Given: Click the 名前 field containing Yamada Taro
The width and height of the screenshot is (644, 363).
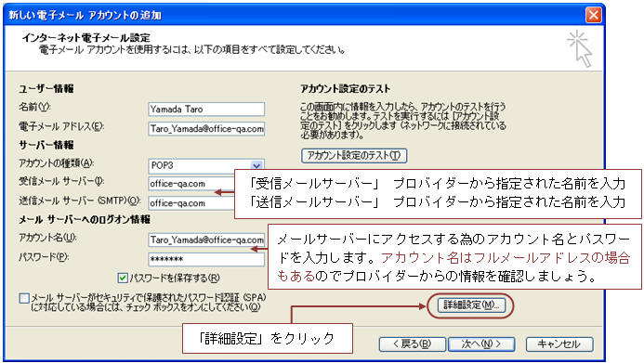Looking at the screenshot, I should [x=206, y=110].
